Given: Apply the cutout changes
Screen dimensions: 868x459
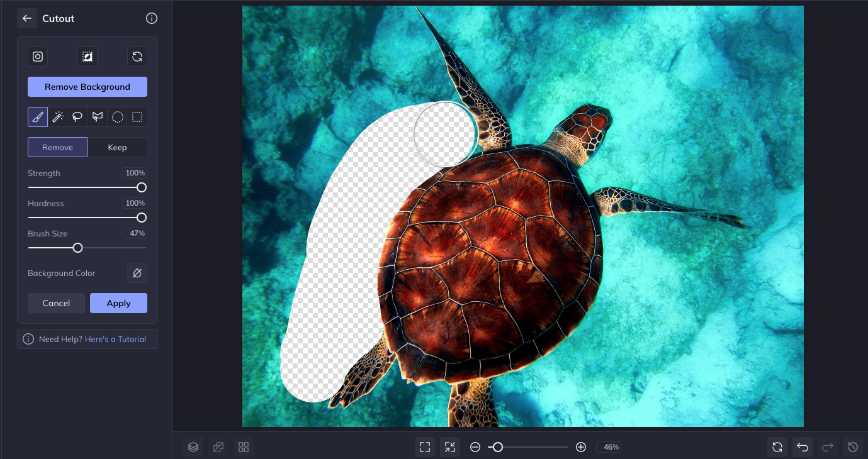Looking at the screenshot, I should pyautogui.click(x=118, y=303).
